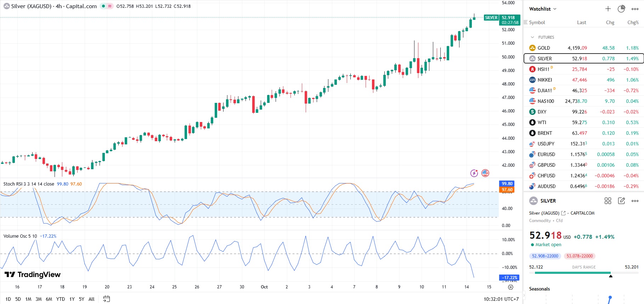Open chart settings gear icon on time axis
Image resolution: width=644 pixels, height=304 pixels.
(510, 287)
